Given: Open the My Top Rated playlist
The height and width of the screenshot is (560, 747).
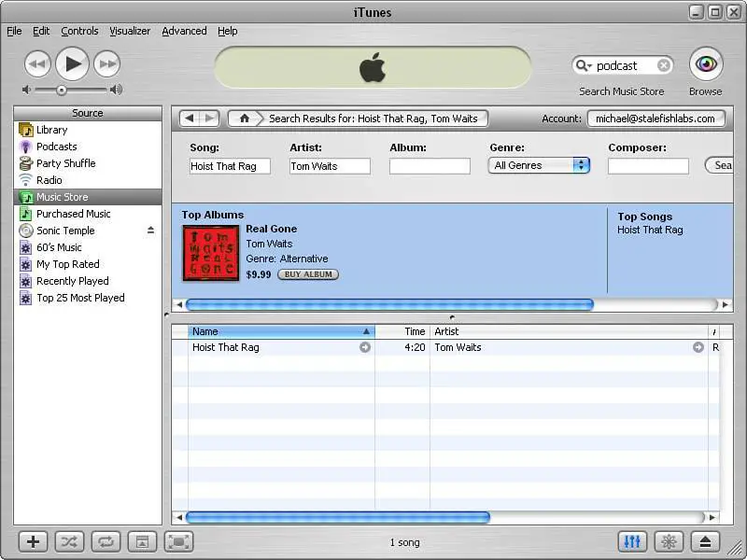Looking at the screenshot, I should (x=88, y=264).
